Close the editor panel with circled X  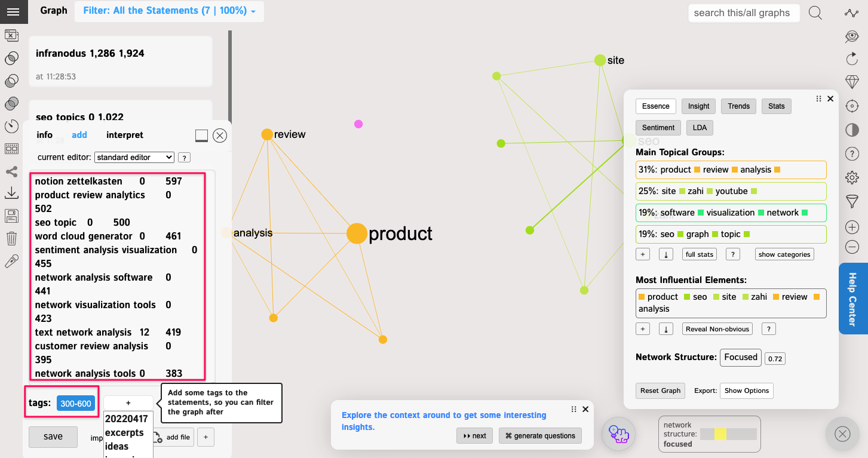pos(220,136)
